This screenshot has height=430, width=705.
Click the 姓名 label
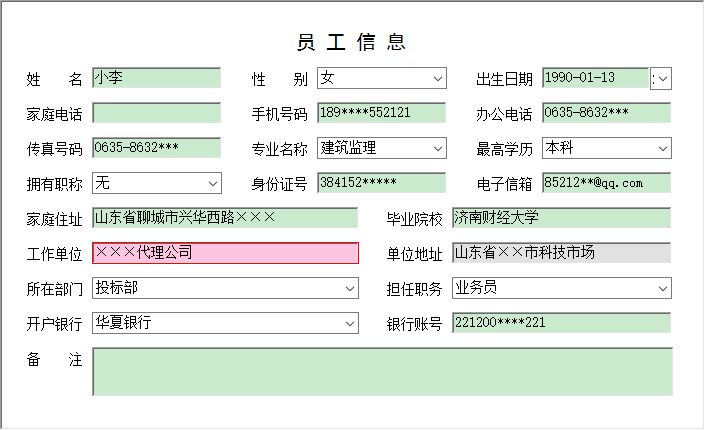[x=54, y=80]
